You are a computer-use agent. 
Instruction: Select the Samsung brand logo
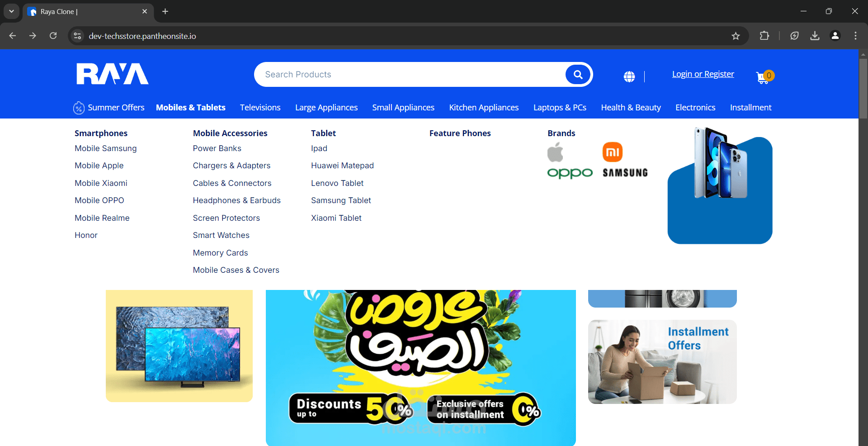[625, 173]
